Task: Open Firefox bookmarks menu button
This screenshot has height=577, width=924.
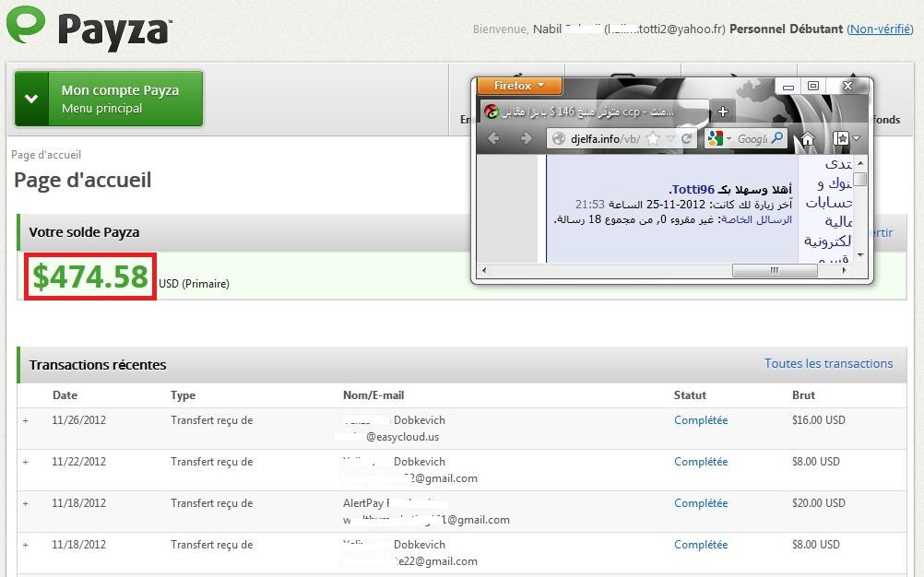Action: pyautogui.click(x=847, y=139)
